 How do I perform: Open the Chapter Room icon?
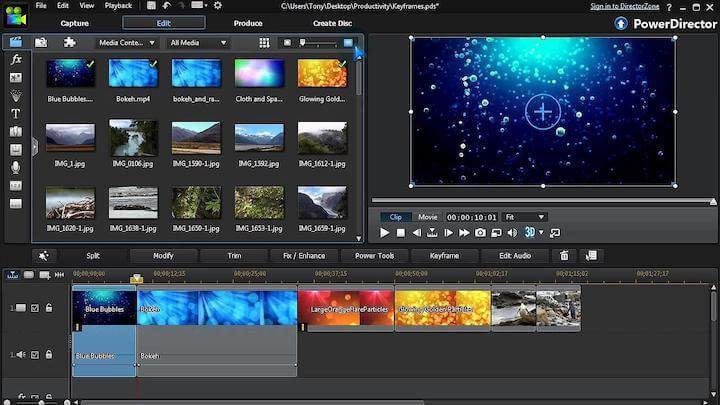(x=16, y=186)
